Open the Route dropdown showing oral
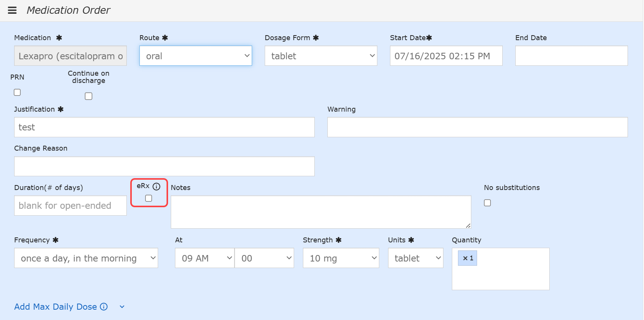The image size is (644, 320). tap(196, 56)
